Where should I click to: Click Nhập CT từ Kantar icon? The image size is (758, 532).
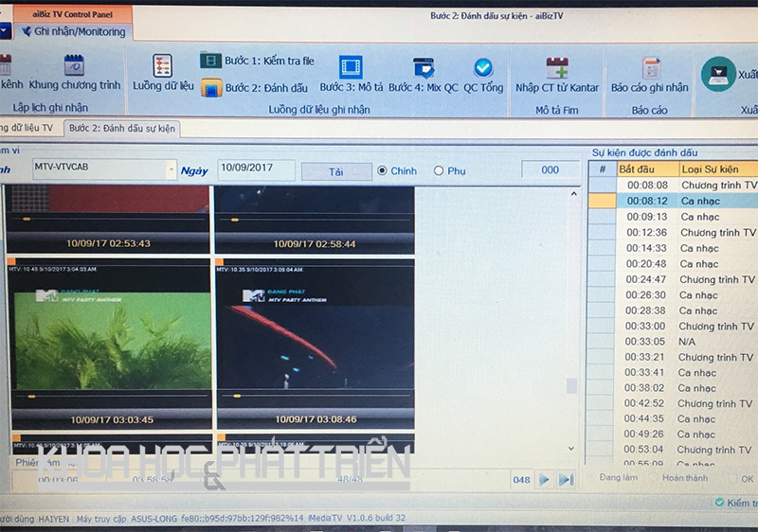point(557,68)
